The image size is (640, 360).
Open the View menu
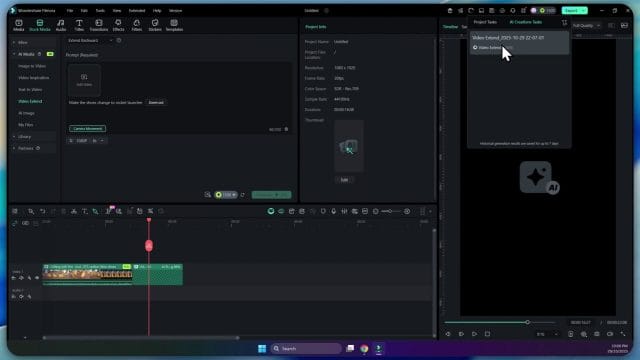(x=117, y=11)
